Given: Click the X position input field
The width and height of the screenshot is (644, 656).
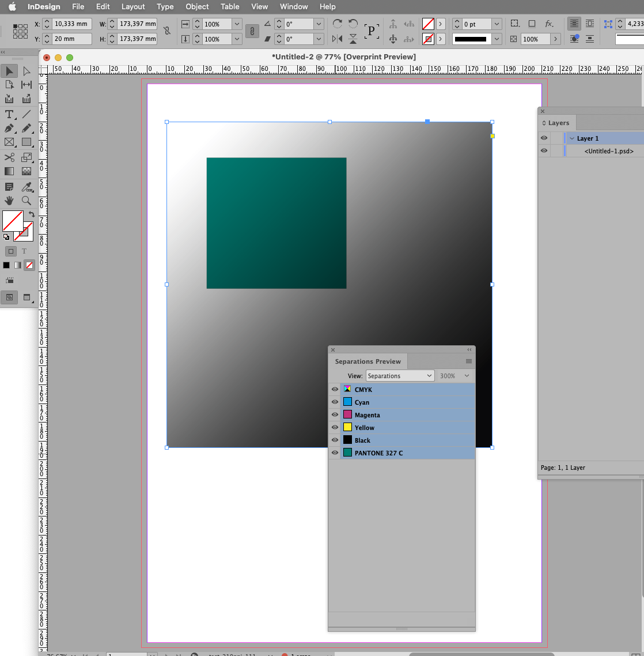Looking at the screenshot, I should tap(71, 24).
